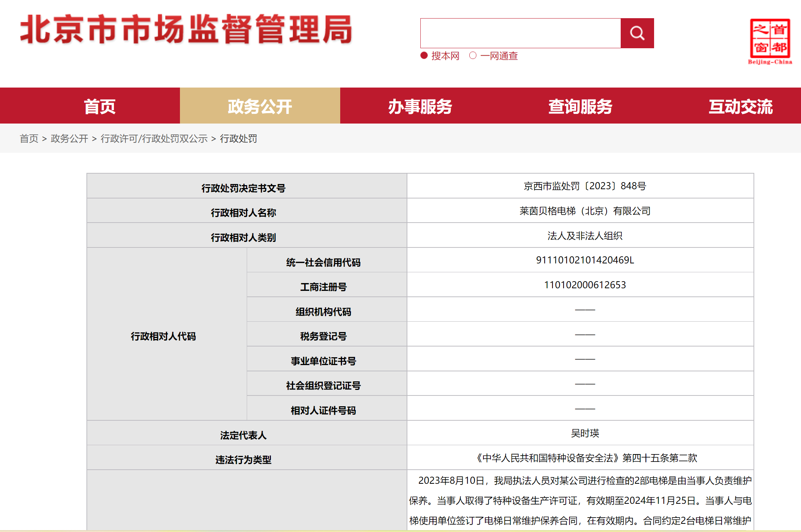The image size is (801, 532).
Task: Click company name 莱茵贝格电梯（北京）有限公司
Action: pos(585,211)
